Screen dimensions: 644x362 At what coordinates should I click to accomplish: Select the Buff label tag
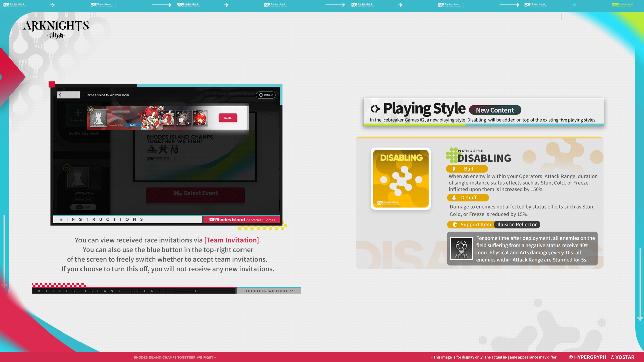tap(467, 169)
